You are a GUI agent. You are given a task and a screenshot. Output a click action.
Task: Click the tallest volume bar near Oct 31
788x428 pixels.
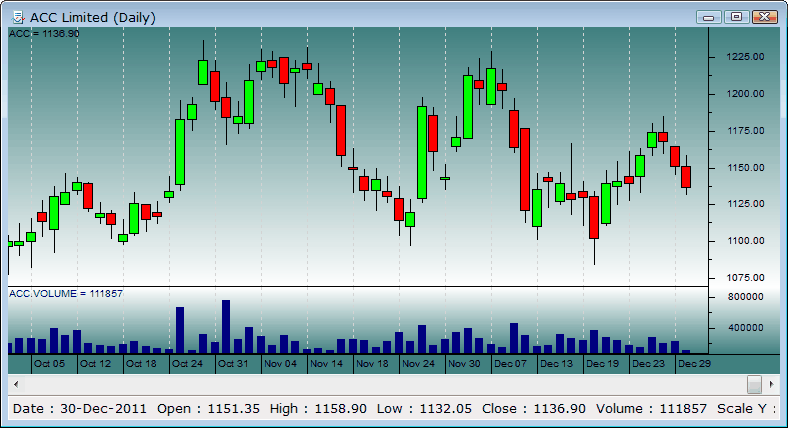click(226, 326)
